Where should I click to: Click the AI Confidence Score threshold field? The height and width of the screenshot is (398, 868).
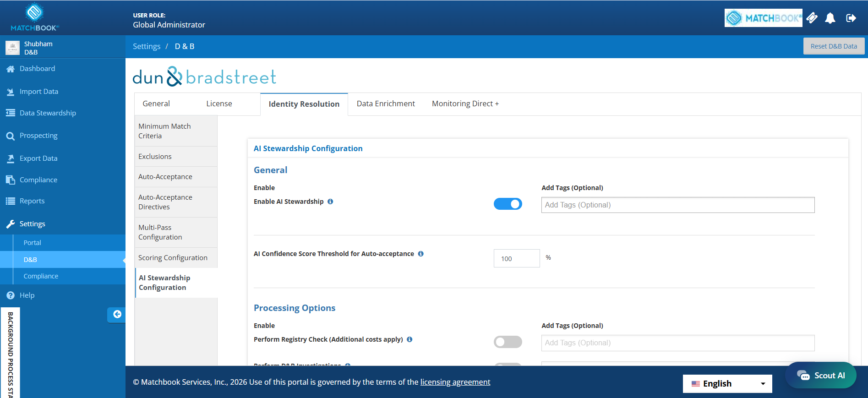[x=517, y=258]
